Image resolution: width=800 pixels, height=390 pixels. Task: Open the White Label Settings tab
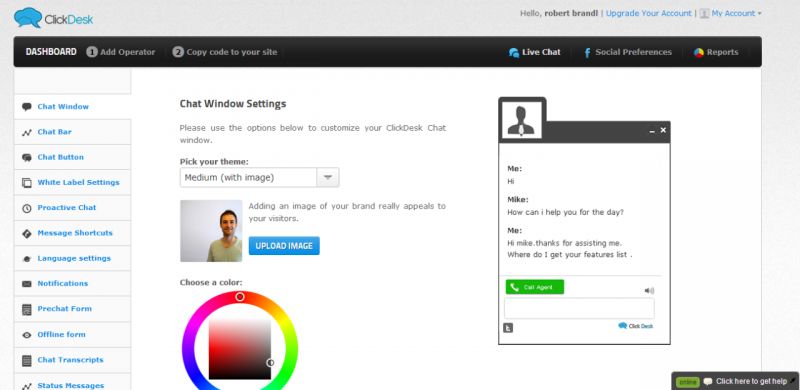[x=72, y=183]
